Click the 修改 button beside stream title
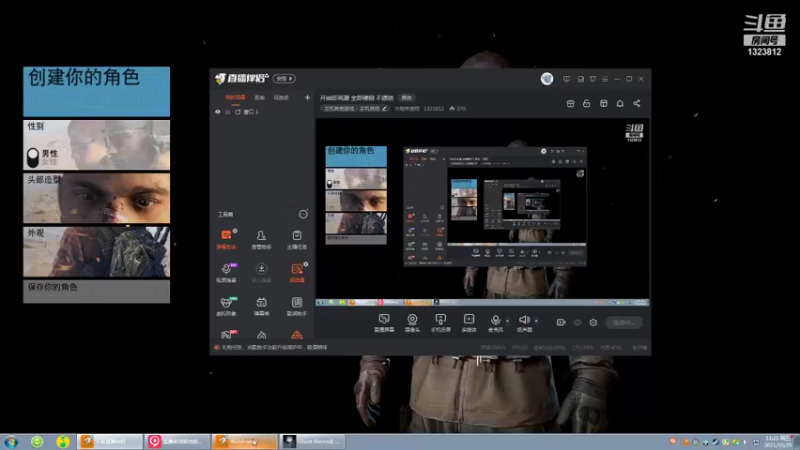This screenshot has width=800, height=450. pyautogui.click(x=406, y=97)
